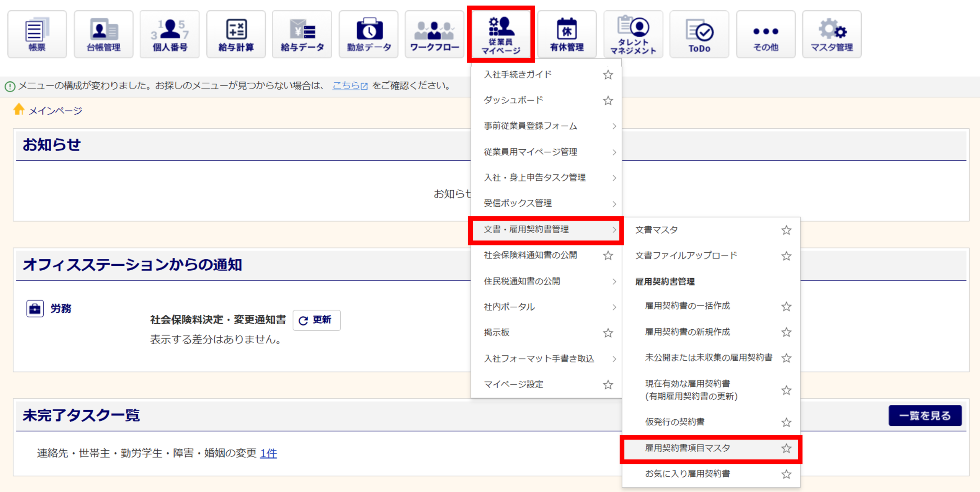Image resolution: width=980 pixels, height=492 pixels.
Task: Open 個人番号 from the toolbar
Action: click(x=170, y=34)
